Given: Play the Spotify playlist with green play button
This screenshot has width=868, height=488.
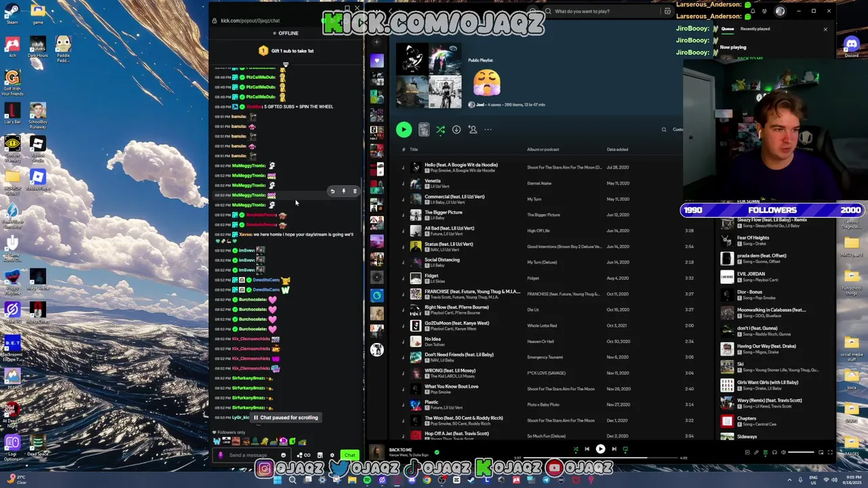Looking at the screenshot, I should (x=403, y=129).
